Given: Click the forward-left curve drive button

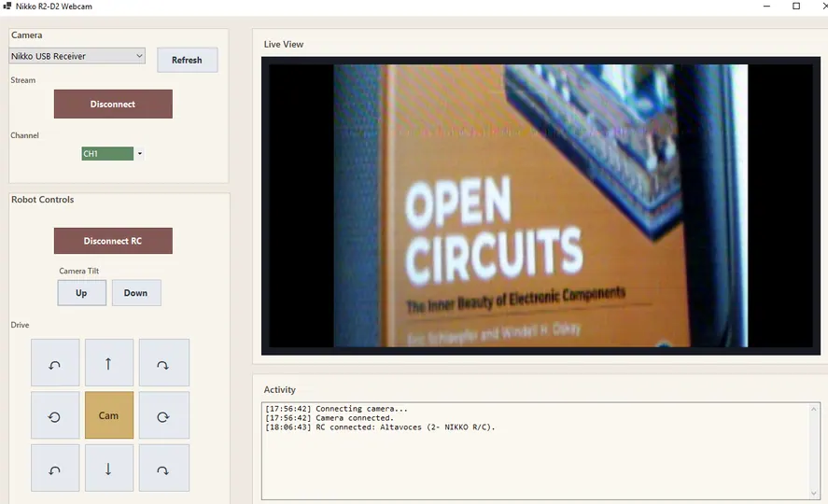Looking at the screenshot, I should [x=55, y=362].
